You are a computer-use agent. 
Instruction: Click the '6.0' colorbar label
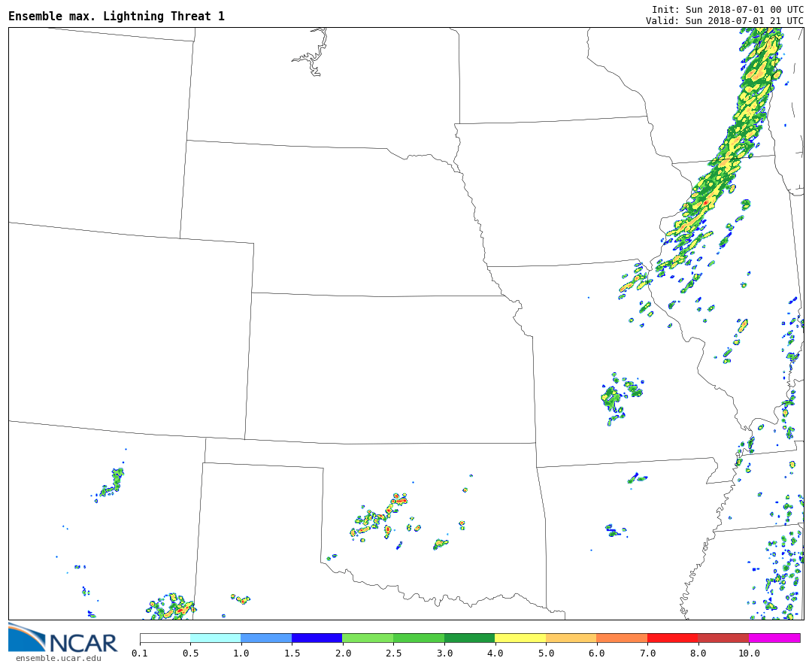pyautogui.click(x=596, y=653)
